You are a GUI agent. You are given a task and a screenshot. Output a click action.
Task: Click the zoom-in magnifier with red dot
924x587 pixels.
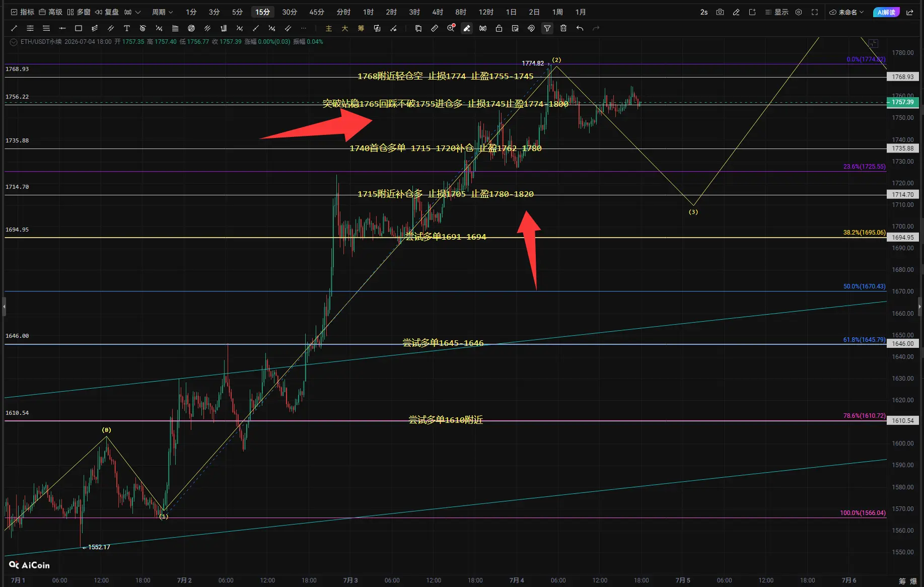(x=451, y=28)
